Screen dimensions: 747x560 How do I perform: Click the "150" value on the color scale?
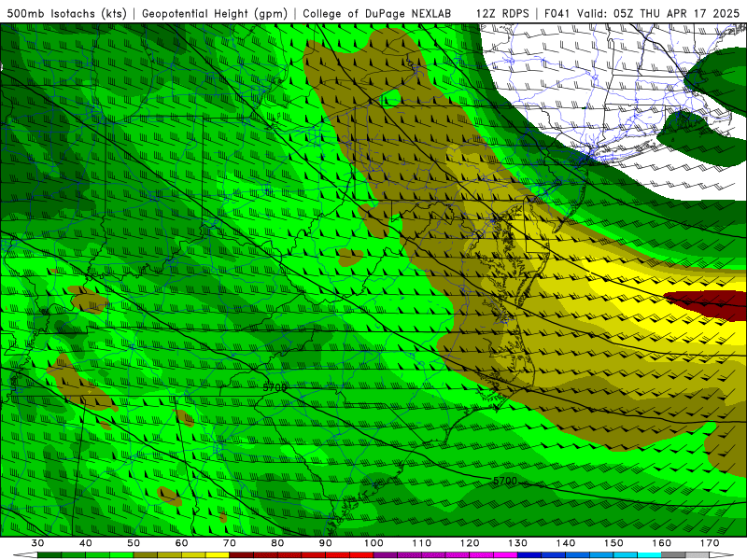pos(613,543)
